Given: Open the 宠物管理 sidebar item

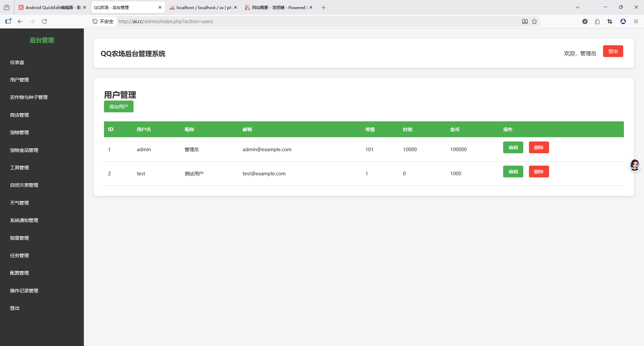Looking at the screenshot, I should pos(19,132).
